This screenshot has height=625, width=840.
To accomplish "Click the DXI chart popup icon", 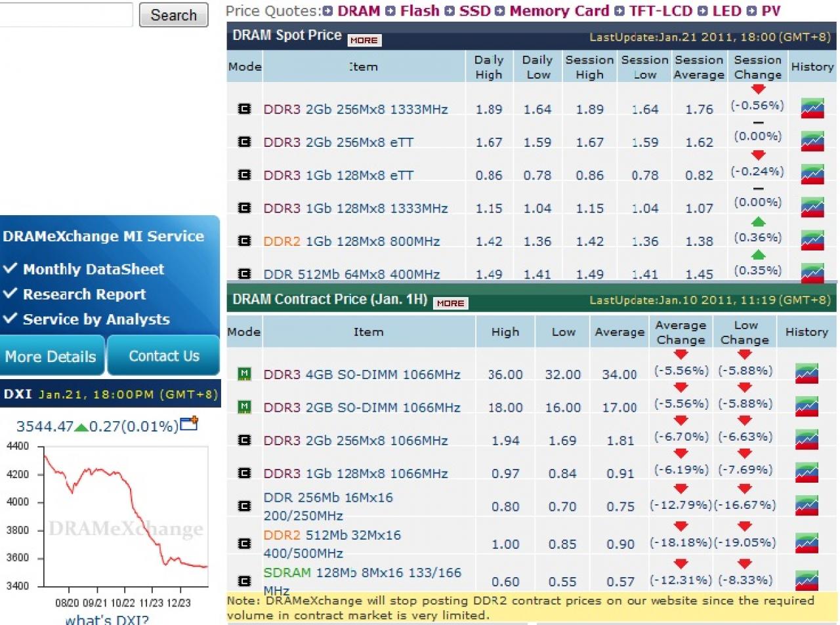I will pyautogui.click(x=189, y=424).
